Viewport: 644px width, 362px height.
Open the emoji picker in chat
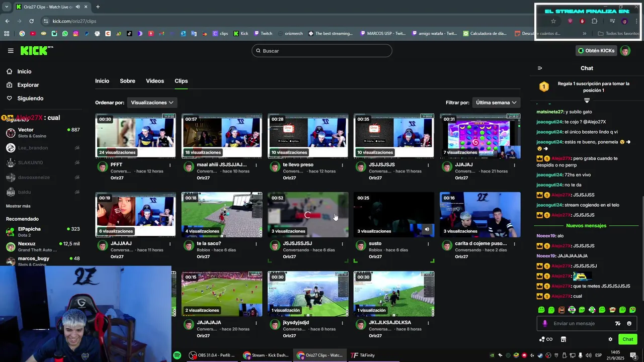629,324
